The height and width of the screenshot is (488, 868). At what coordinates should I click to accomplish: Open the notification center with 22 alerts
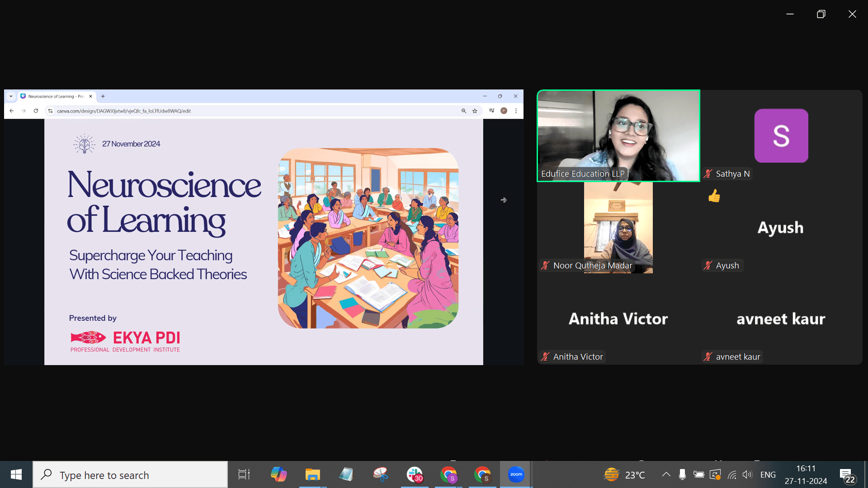(x=847, y=476)
